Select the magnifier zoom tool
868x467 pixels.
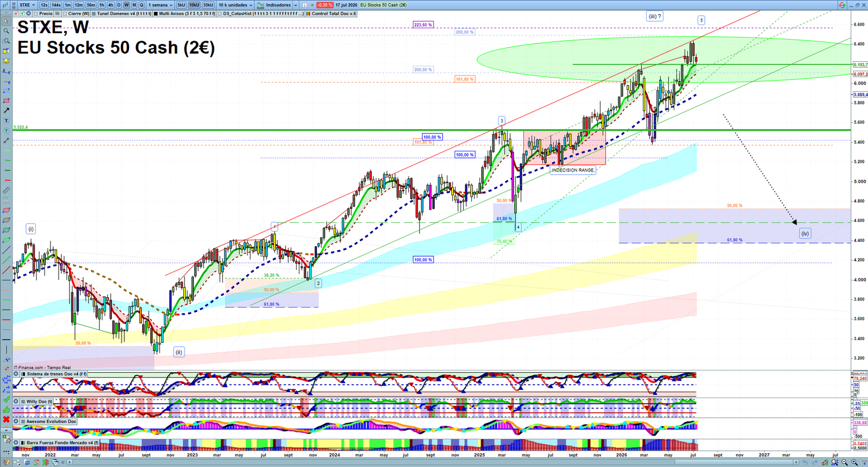tap(7, 31)
